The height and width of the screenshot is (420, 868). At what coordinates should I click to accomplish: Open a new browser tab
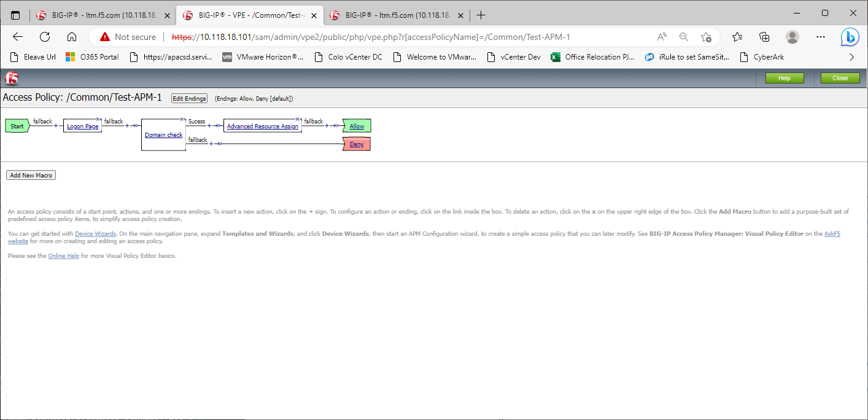tap(481, 15)
